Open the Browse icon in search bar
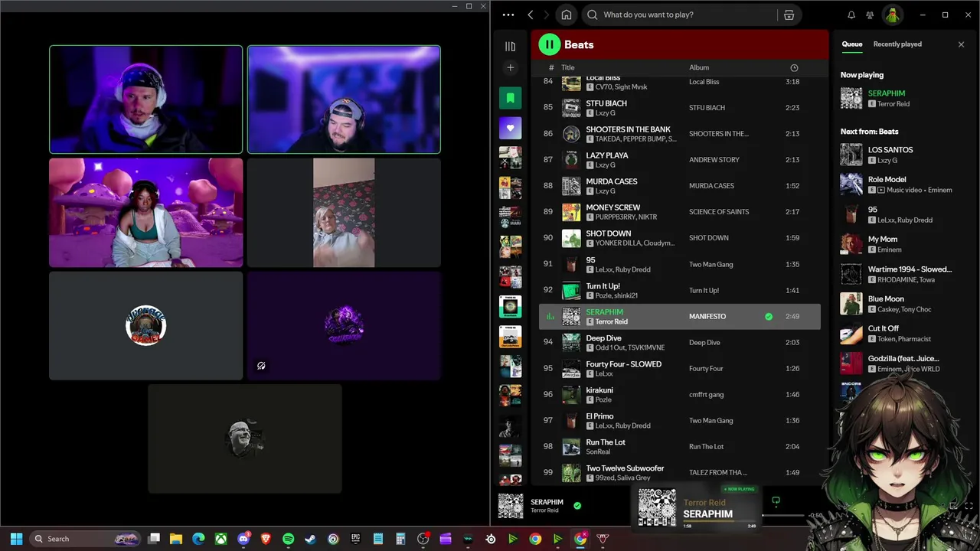 789,15
